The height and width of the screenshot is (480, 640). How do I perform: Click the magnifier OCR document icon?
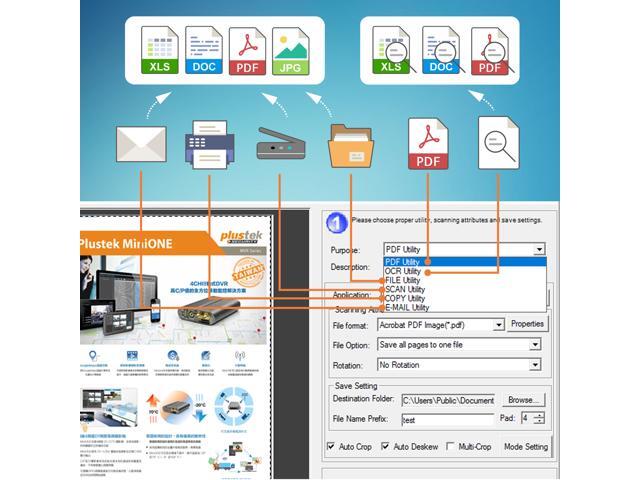(x=500, y=143)
